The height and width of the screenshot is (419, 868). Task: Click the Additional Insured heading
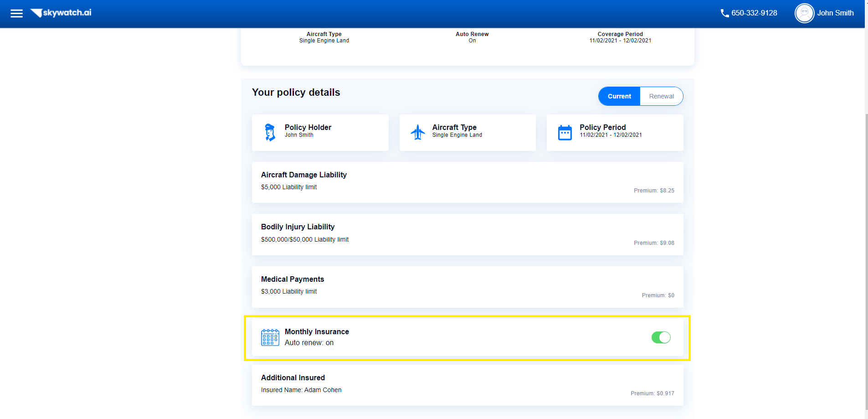(293, 378)
